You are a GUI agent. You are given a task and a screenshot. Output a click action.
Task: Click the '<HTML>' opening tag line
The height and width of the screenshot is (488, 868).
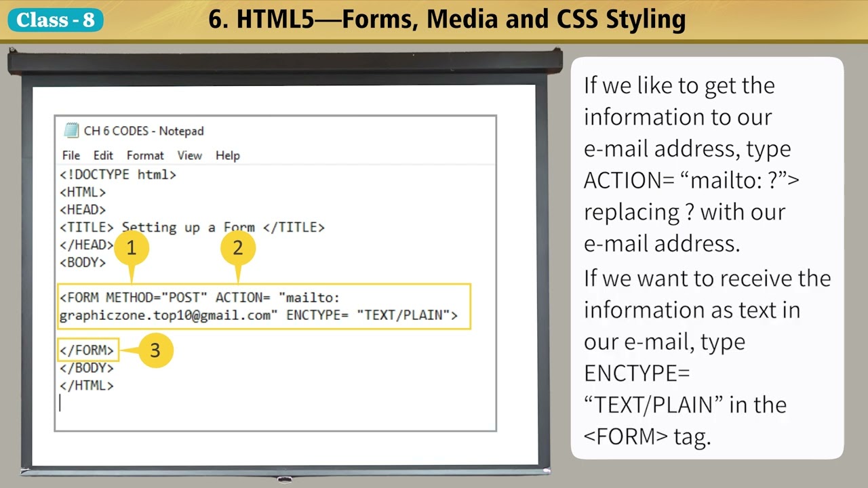(83, 192)
